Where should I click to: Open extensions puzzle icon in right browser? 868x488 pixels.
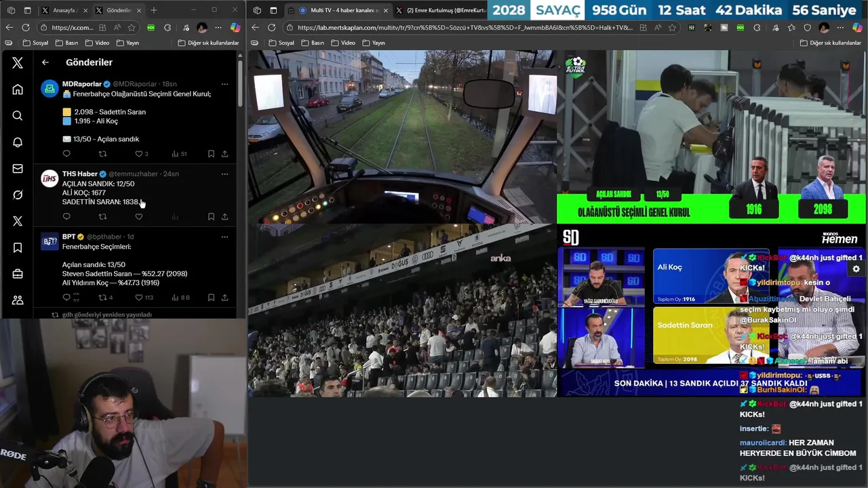point(757,27)
